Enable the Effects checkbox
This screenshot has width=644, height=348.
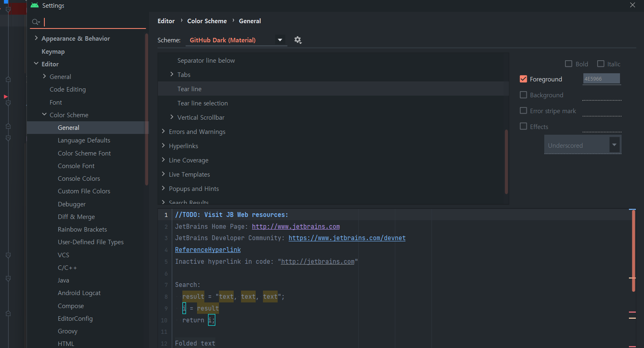click(524, 126)
